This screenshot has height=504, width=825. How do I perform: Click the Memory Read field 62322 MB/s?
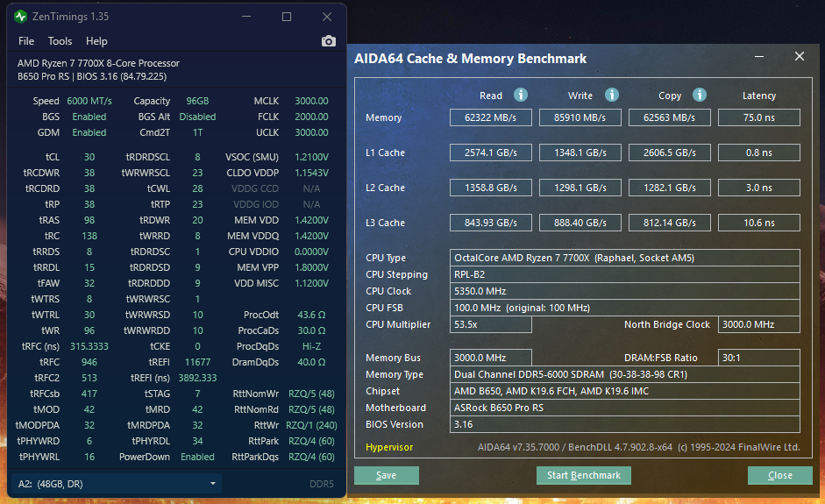pyautogui.click(x=491, y=117)
